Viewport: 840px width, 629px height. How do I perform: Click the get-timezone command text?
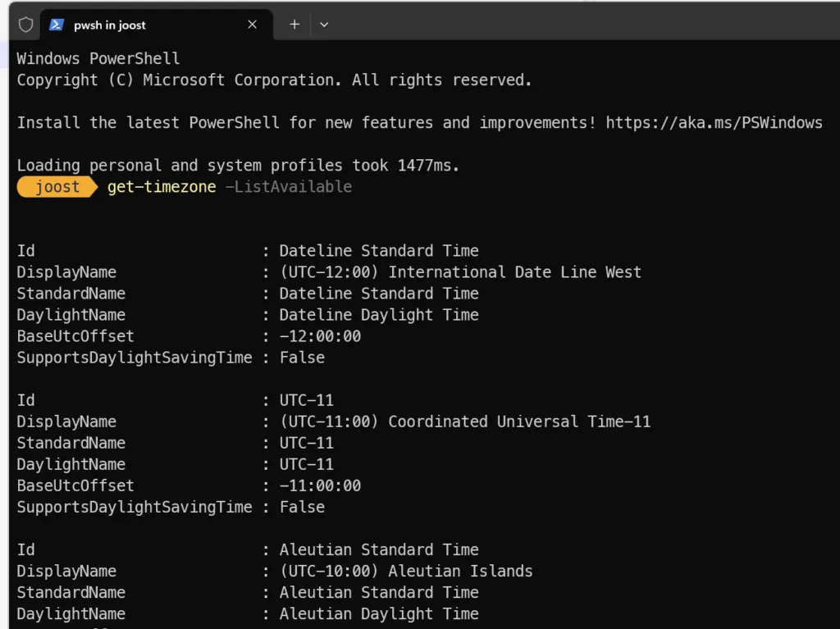(162, 187)
